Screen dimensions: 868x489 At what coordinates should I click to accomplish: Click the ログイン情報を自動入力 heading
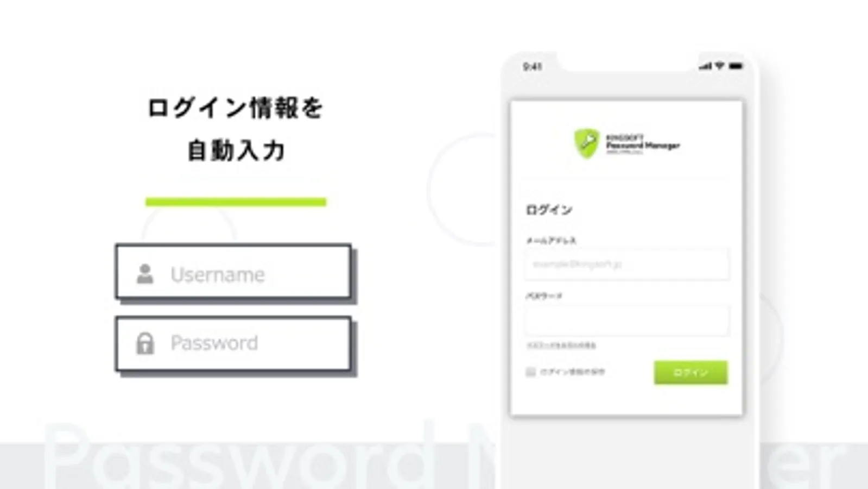pos(236,129)
